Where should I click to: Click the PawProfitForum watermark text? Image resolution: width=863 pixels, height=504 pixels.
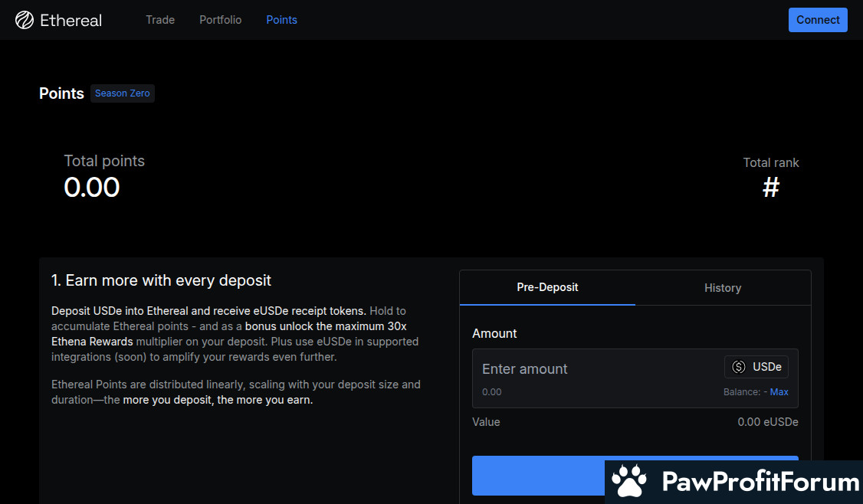point(760,483)
